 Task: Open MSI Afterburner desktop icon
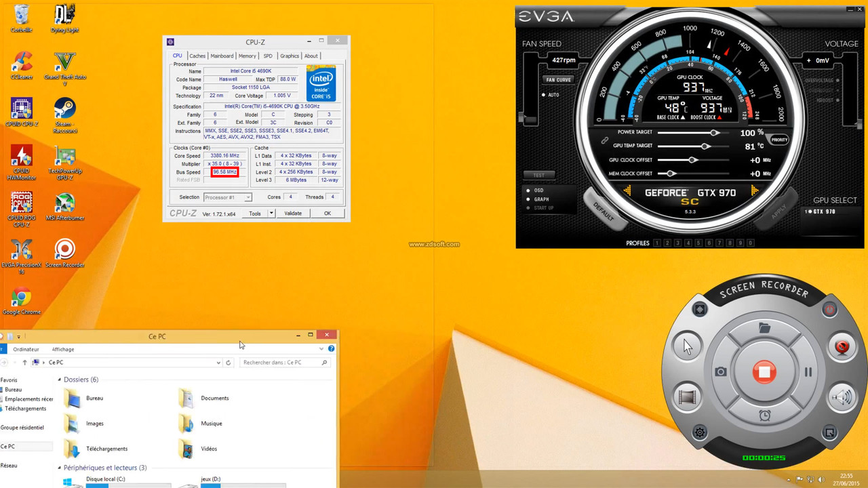pyautogui.click(x=64, y=207)
